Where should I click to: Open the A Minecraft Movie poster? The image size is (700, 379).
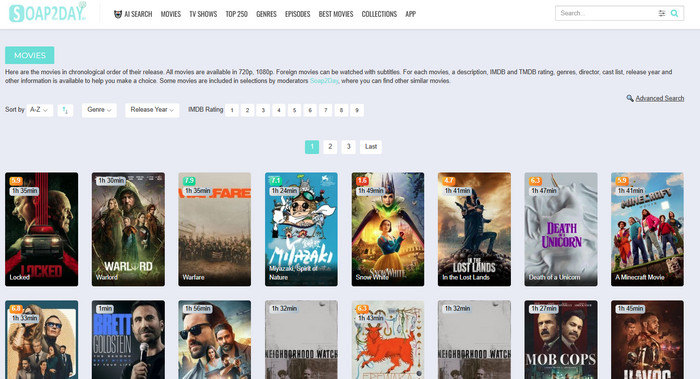(647, 229)
